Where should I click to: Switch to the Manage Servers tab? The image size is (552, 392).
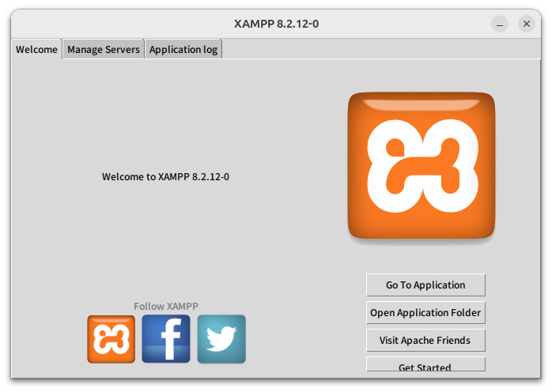click(x=104, y=50)
